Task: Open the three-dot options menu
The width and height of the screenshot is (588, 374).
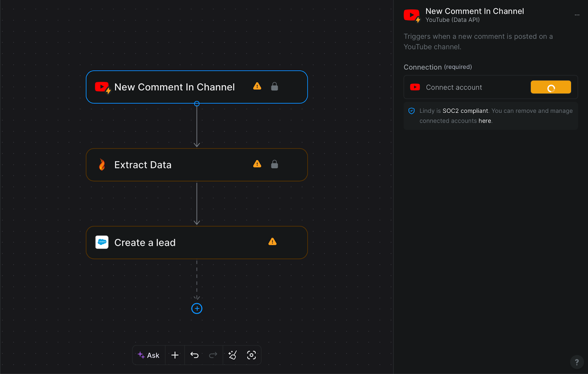Action: [x=577, y=15]
